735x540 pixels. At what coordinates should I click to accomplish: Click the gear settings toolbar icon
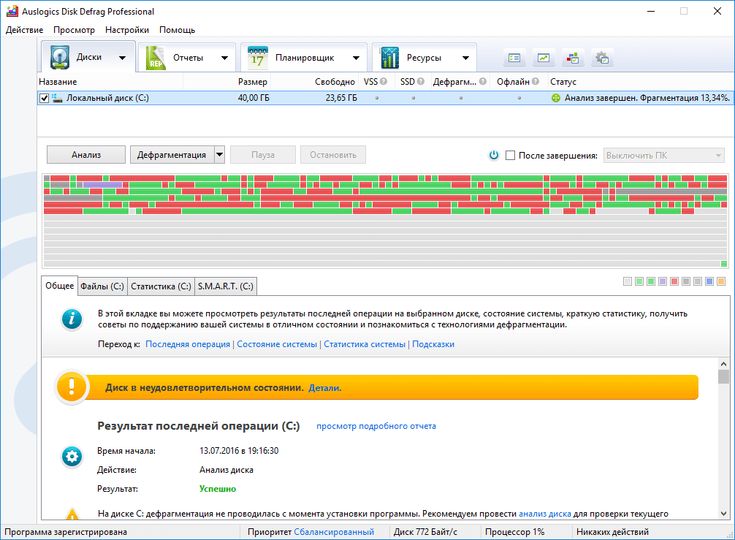[602, 58]
